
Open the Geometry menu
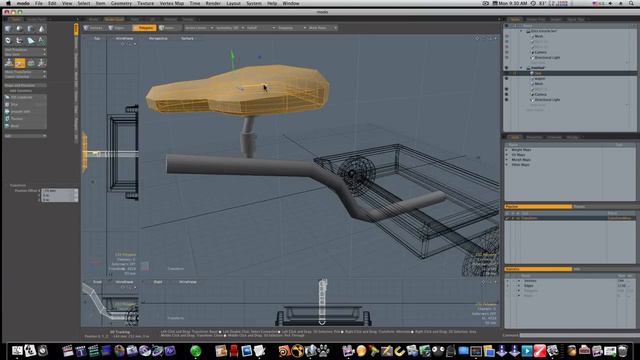tap(121, 3)
